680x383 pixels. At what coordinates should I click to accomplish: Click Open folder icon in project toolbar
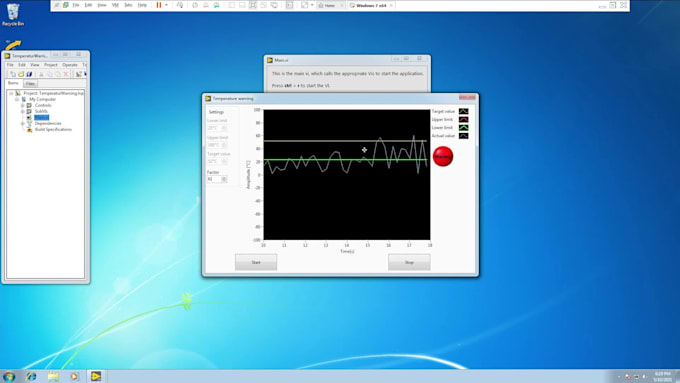click(21, 74)
